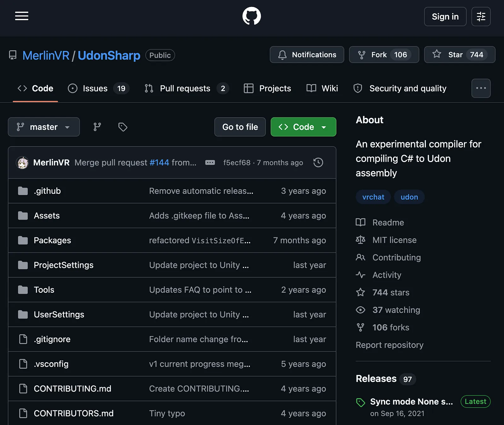The image size is (504, 425).
Task: View branches via the branch icon
Action: pos(97,127)
